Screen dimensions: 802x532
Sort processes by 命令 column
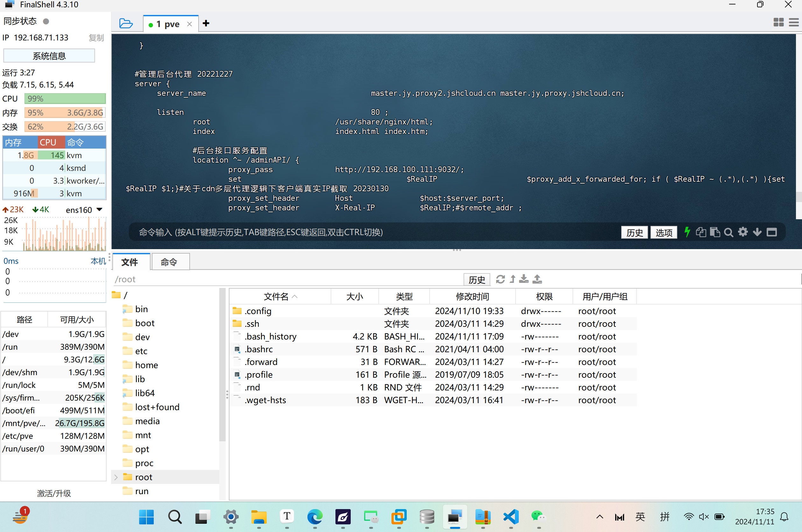[85, 142]
